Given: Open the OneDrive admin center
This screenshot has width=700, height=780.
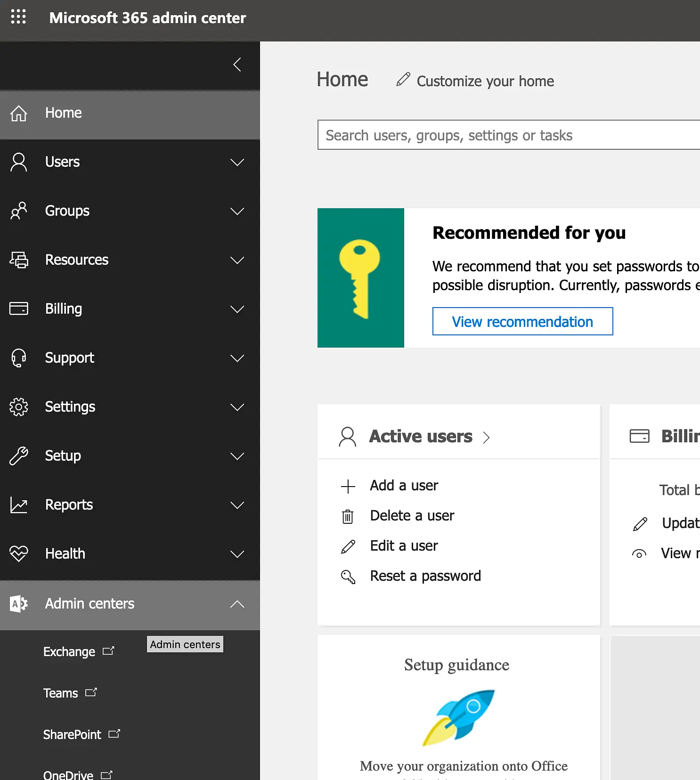Looking at the screenshot, I should click(x=68, y=775).
